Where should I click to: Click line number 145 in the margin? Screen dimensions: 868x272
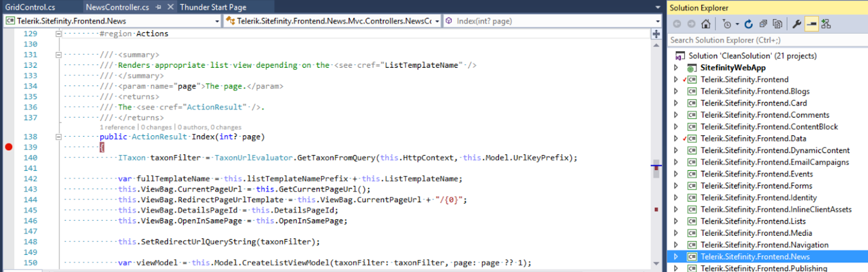[30, 210]
